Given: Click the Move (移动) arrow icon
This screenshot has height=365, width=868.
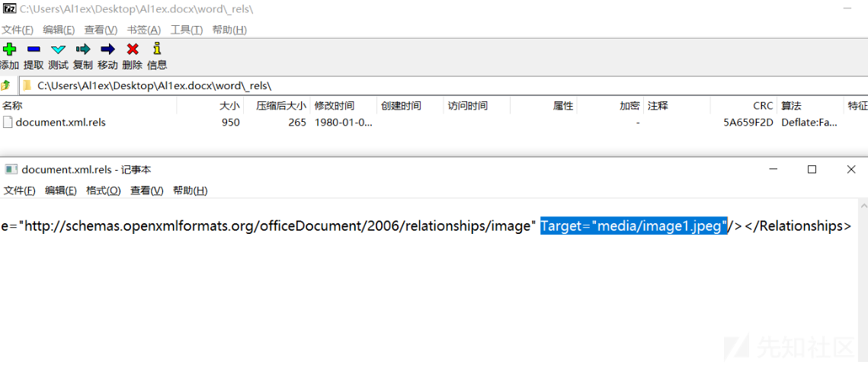Looking at the screenshot, I should tap(107, 50).
